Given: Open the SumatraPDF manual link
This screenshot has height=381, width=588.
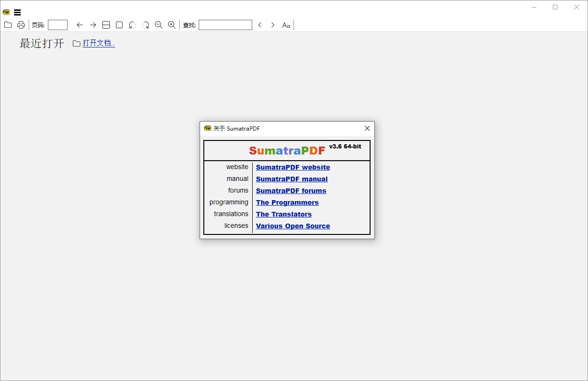Looking at the screenshot, I should [292, 179].
